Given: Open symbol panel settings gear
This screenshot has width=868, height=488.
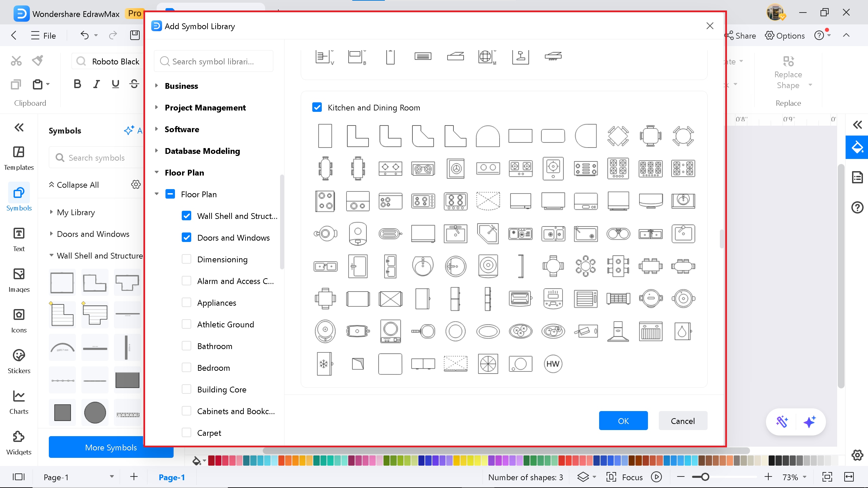Looking at the screenshot, I should 136,185.
